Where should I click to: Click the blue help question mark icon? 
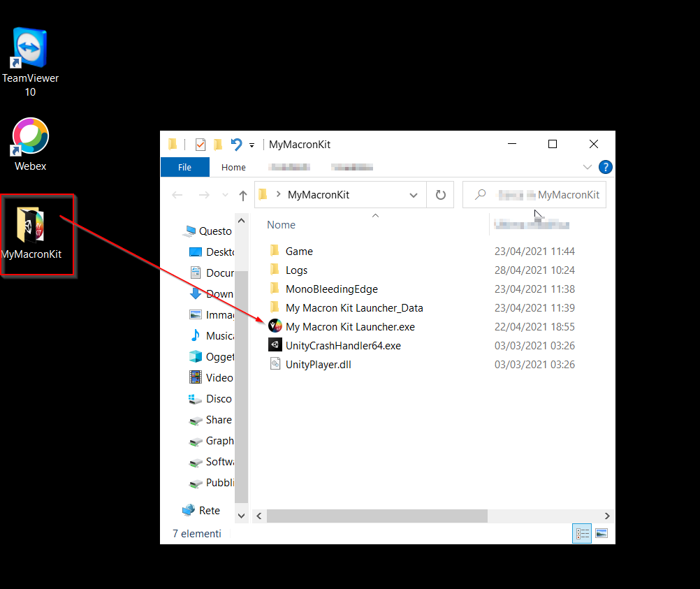[606, 167]
